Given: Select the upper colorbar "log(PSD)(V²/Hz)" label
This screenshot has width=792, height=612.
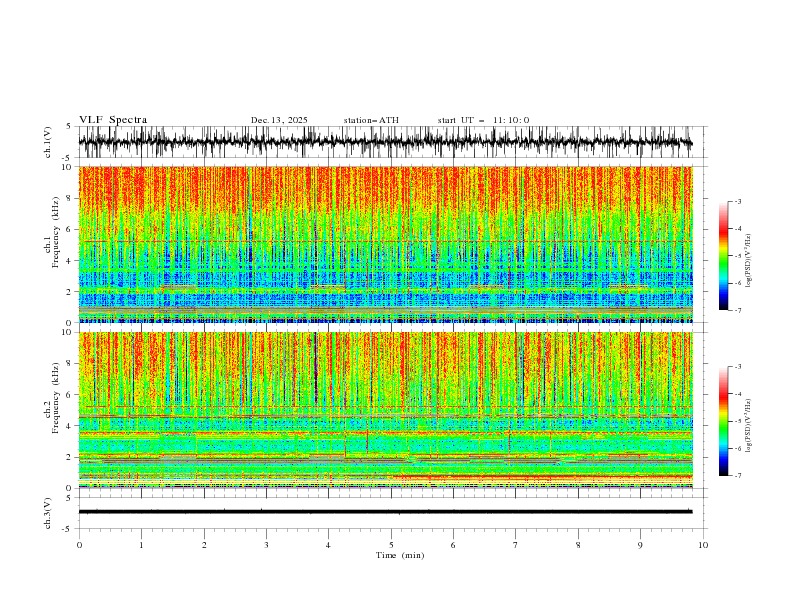Looking at the screenshot, I should [749, 261].
